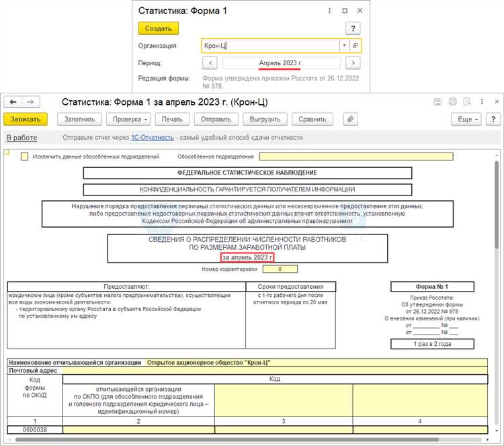Click the Заполнить button
The image size is (504, 446).
pos(79,119)
